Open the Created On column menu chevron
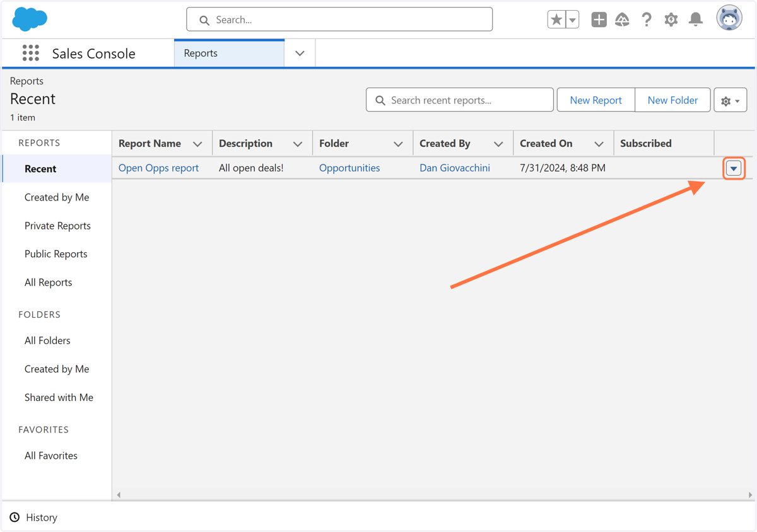The image size is (757, 532). (599, 144)
